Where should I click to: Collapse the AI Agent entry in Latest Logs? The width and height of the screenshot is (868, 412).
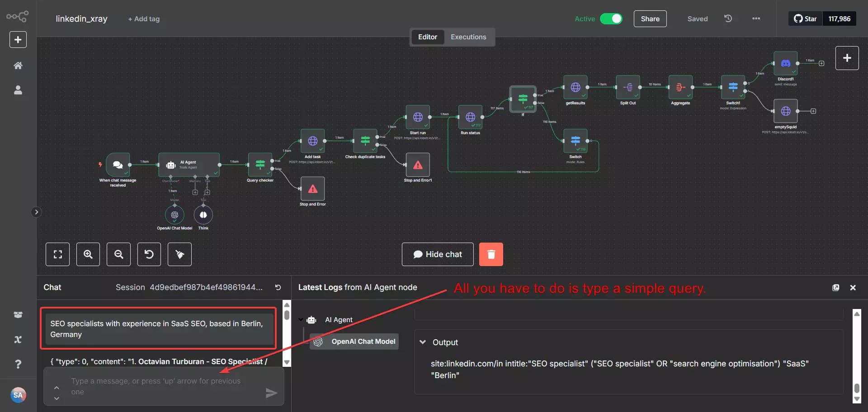click(x=301, y=319)
